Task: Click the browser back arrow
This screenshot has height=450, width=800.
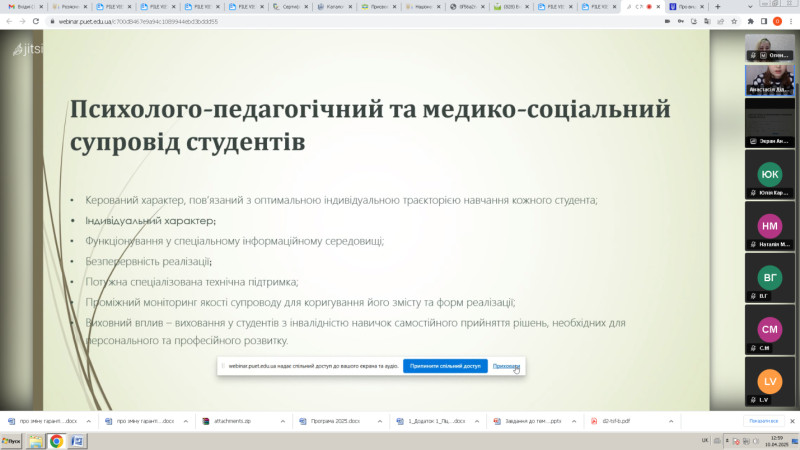Action: (x=9, y=20)
